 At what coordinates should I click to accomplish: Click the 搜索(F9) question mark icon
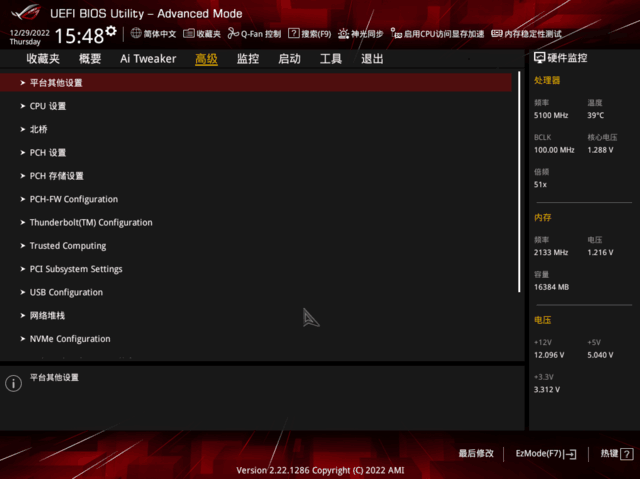293,33
